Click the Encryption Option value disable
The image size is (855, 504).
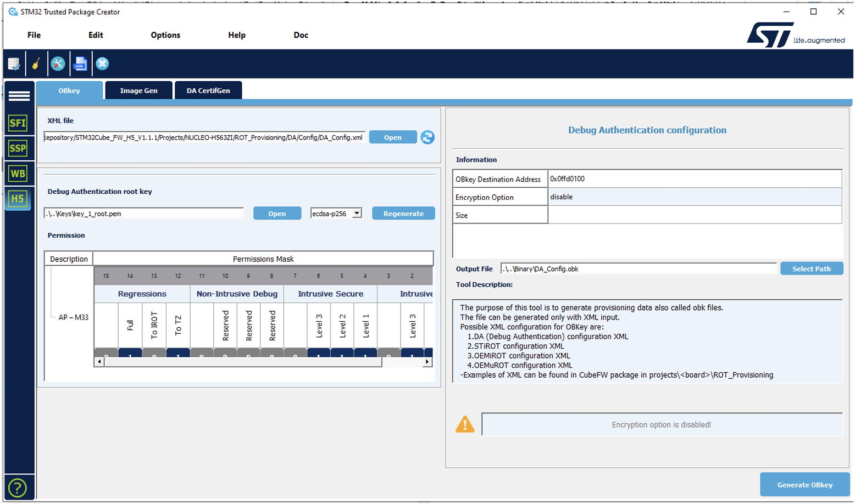click(695, 197)
